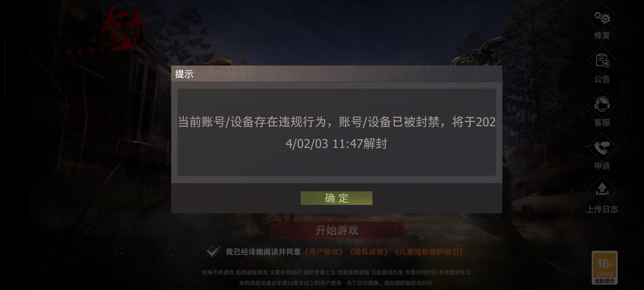Viewport: 644px width, 290px height.
Task: Contact 客服 via headset icon
Action: (x=602, y=104)
